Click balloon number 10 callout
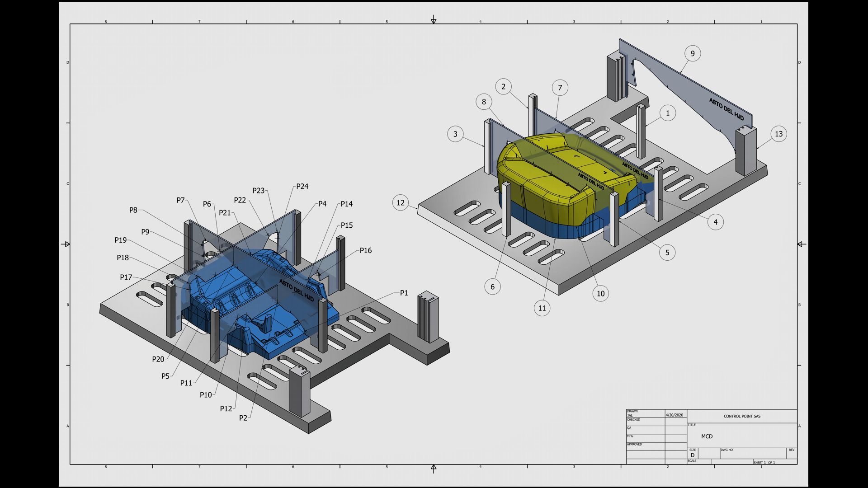This screenshot has width=868, height=488. [600, 294]
